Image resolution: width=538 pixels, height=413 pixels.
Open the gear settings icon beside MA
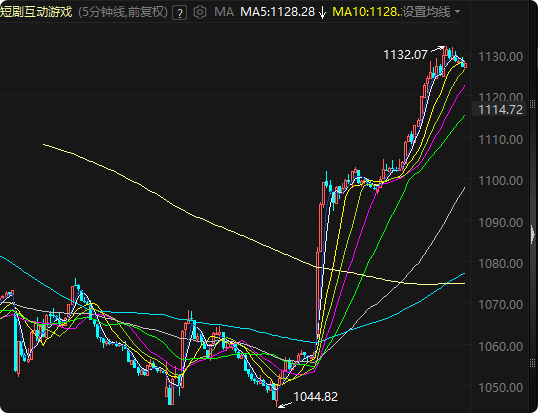tap(200, 12)
